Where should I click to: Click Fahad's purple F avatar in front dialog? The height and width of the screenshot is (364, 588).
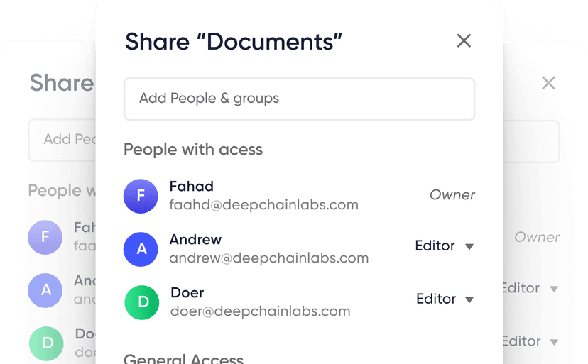tap(141, 196)
